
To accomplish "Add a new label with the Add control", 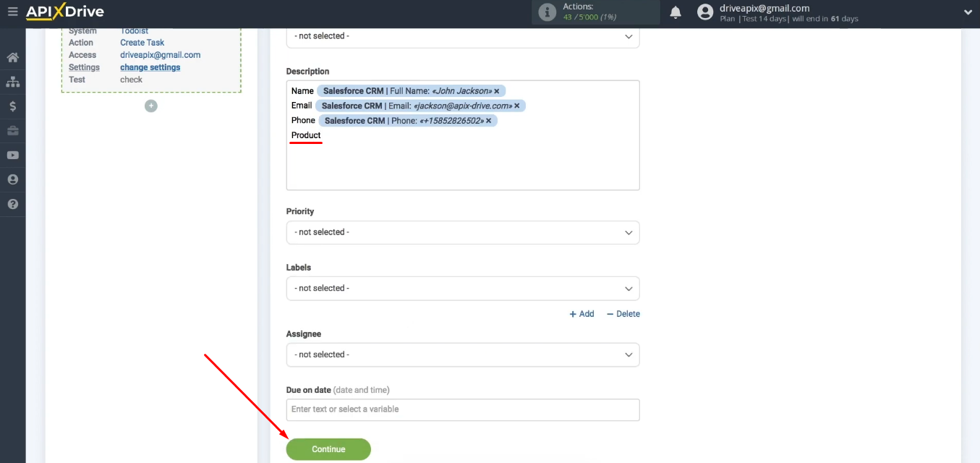I will [x=581, y=313].
